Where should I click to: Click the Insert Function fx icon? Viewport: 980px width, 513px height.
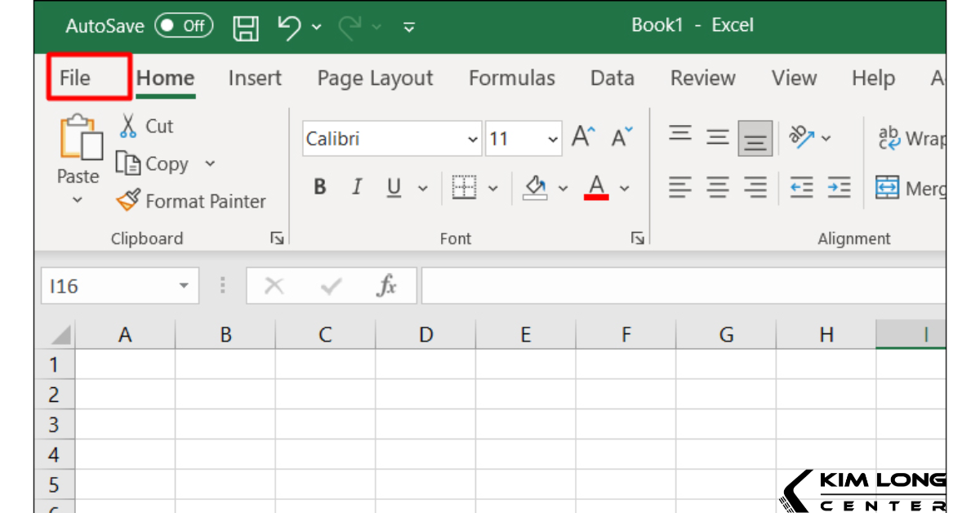point(386,285)
